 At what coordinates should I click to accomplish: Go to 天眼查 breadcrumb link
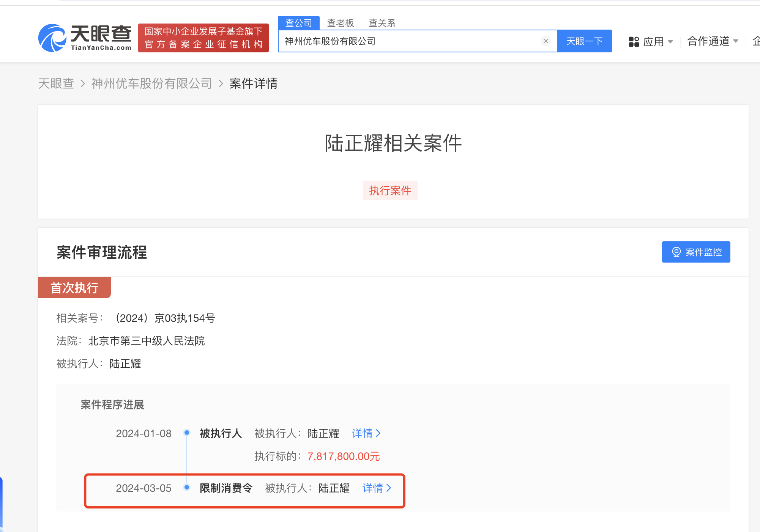56,83
